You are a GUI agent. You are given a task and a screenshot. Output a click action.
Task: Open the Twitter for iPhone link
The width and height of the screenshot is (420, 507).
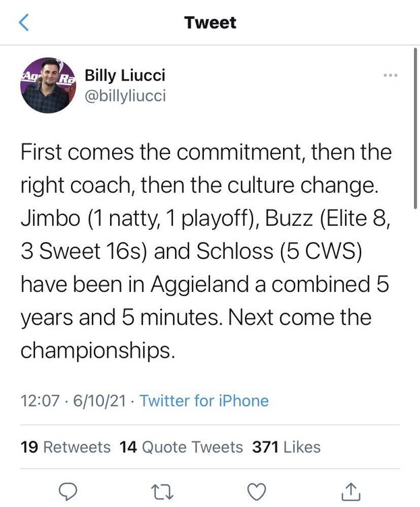coord(204,401)
